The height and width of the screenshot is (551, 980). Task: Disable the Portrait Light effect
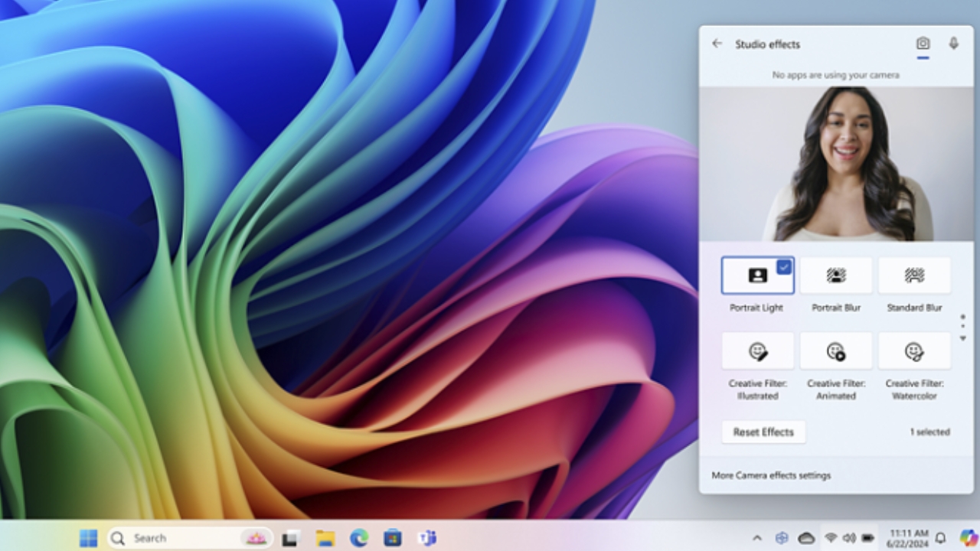(x=757, y=275)
